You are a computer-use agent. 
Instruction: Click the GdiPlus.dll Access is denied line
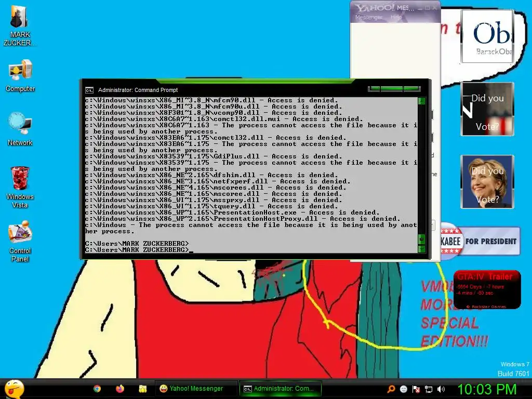coord(214,156)
